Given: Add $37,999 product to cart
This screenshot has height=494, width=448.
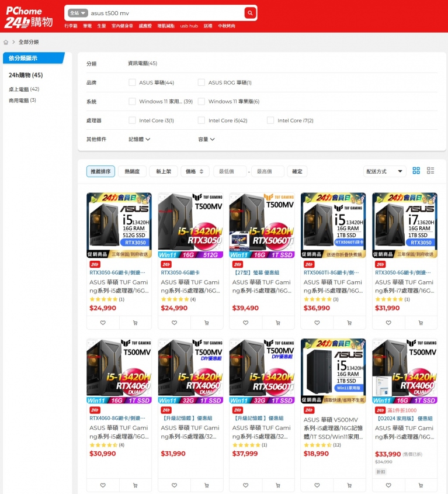Looking at the screenshot, I should 278,485.
